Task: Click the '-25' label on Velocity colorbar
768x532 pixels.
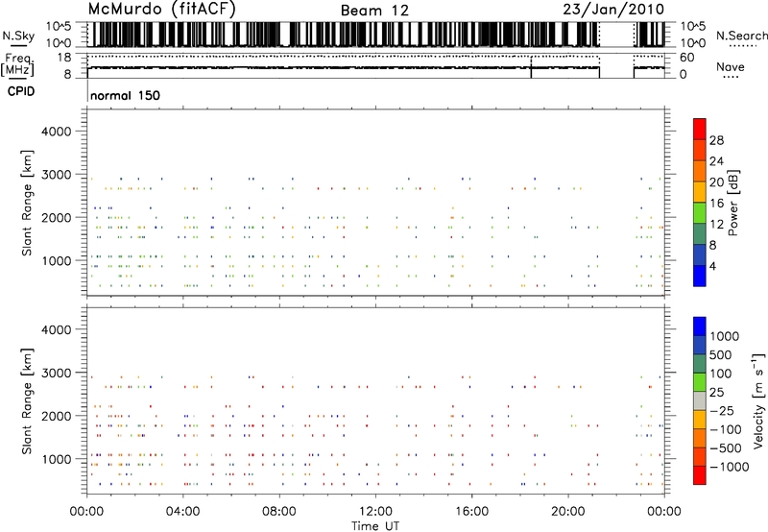Action: point(722,411)
